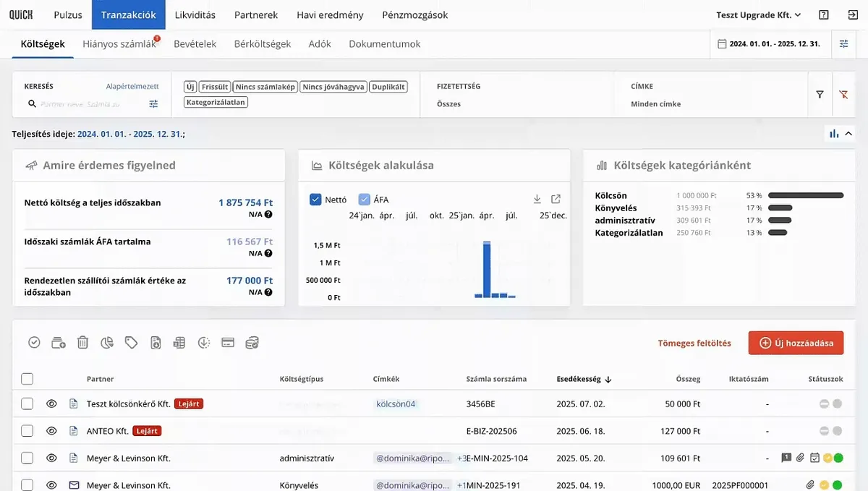This screenshot has height=491, width=868.
Task: Collapse the statistics panel with the chevron
Action: click(x=848, y=133)
